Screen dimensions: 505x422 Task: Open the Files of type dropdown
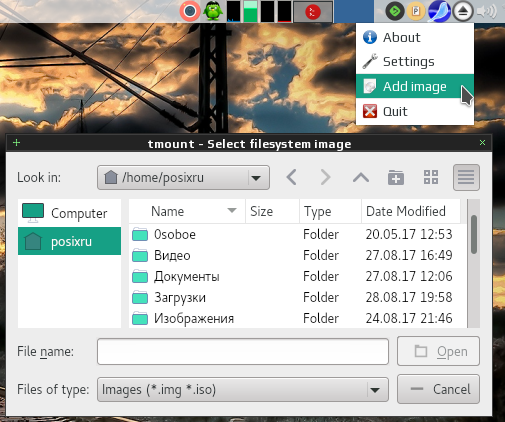click(x=243, y=389)
